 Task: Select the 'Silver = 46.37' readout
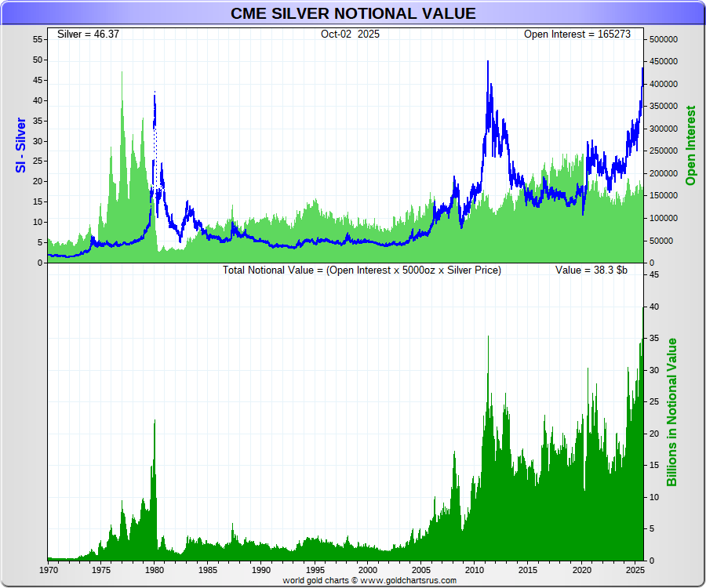(88, 34)
